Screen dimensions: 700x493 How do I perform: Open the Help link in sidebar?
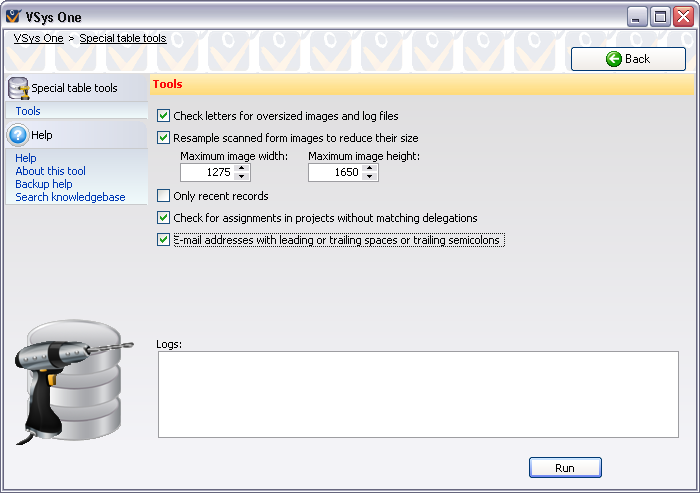[x=26, y=158]
